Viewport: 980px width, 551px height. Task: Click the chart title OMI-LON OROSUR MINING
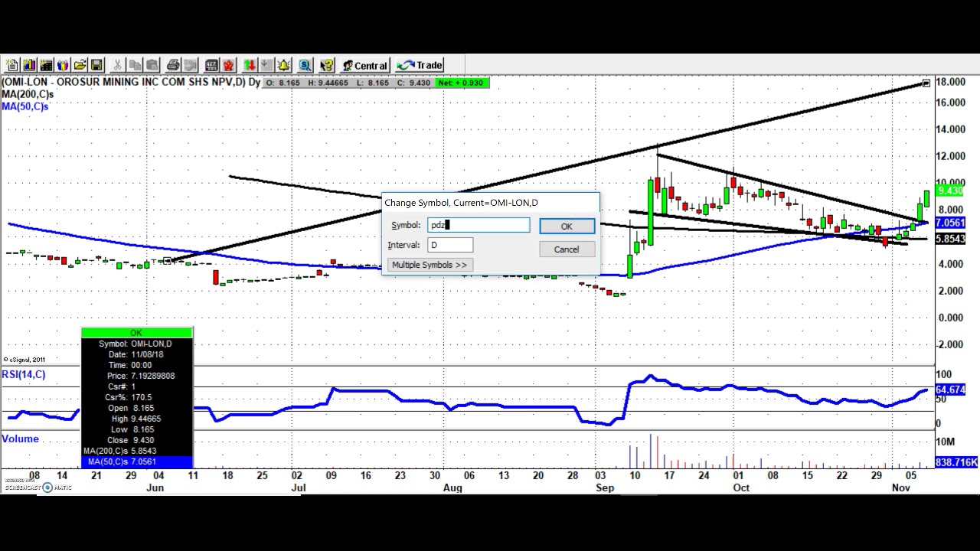tap(130, 82)
